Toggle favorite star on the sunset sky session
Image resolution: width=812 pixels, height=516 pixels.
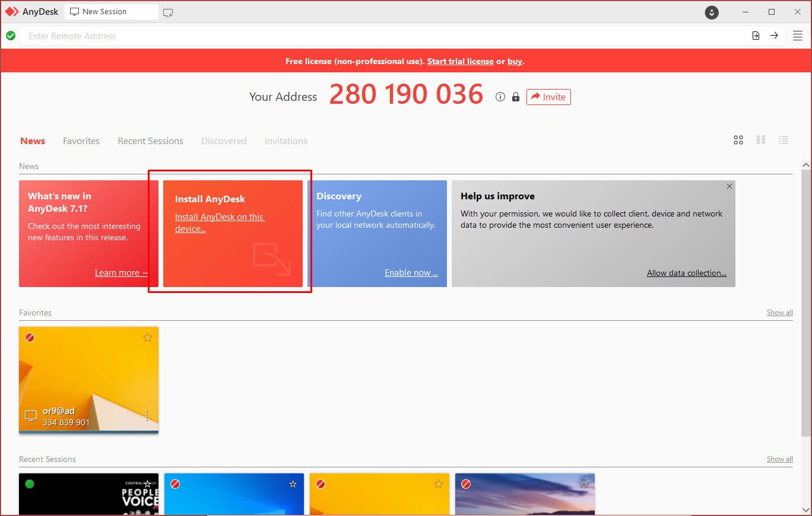pyautogui.click(x=583, y=484)
